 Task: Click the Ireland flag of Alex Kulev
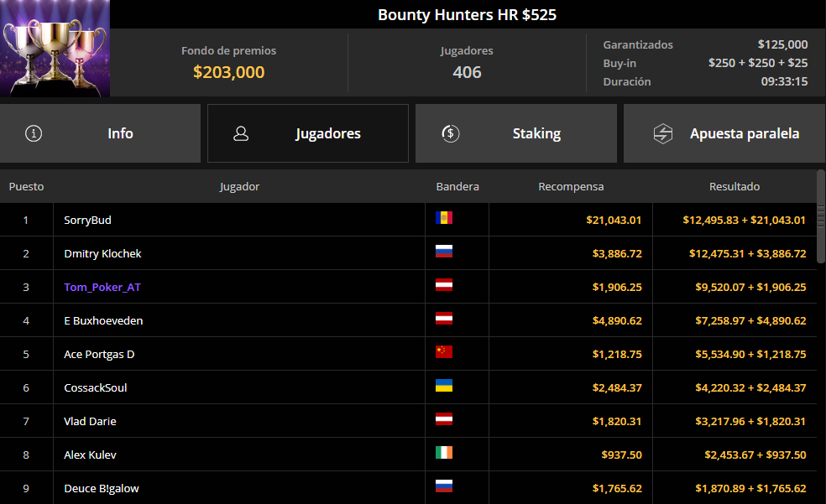[x=444, y=453]
